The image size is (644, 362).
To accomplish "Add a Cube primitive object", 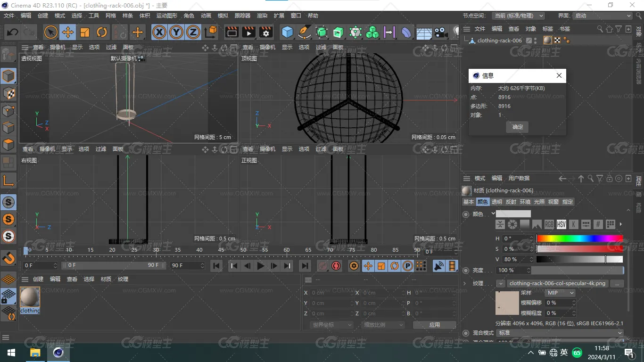I will click(x=287, y=32).
